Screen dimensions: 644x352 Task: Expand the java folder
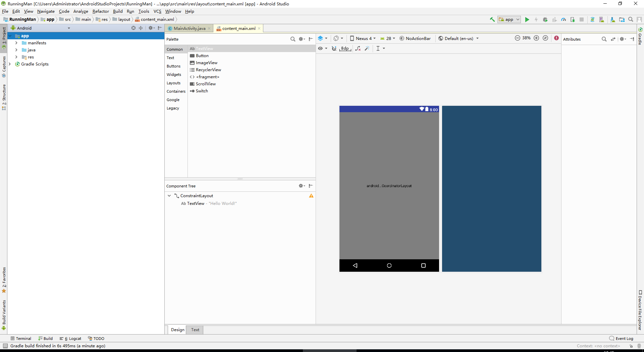click(x=16, y=50)
